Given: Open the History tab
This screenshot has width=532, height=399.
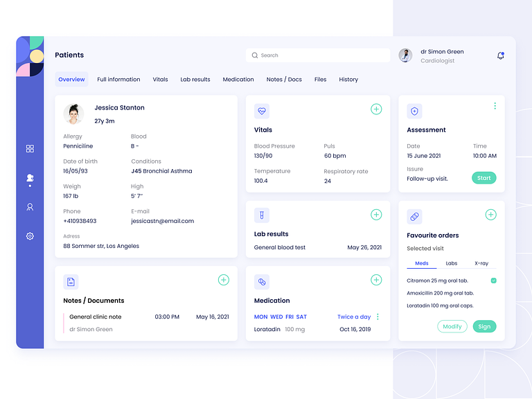Looking at the screenshot, I should [x=348, y=80].
